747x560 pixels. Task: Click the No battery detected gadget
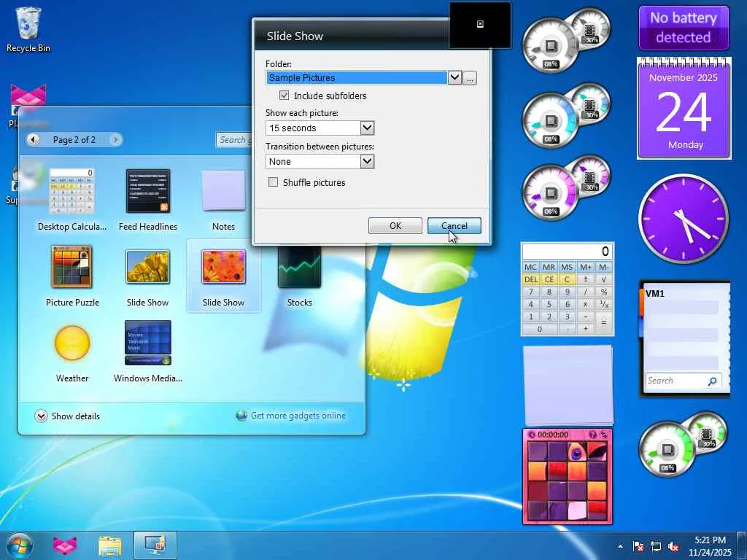pos(684,28)
